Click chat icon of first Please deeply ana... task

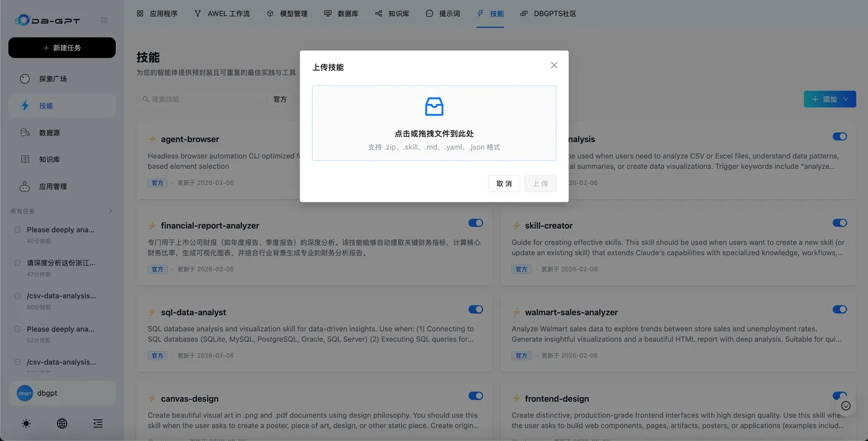point(17,230)
